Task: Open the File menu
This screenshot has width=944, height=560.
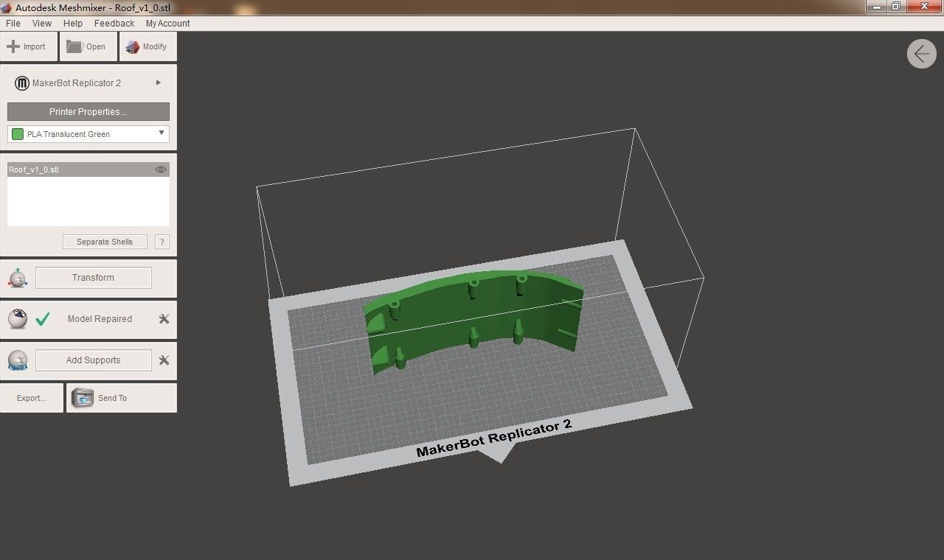Action: pyautogui.click(x=13, y=24)
